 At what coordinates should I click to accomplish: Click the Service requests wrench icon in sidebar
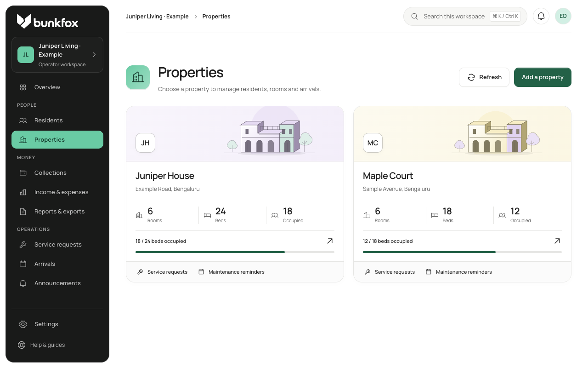pos(23,245)
